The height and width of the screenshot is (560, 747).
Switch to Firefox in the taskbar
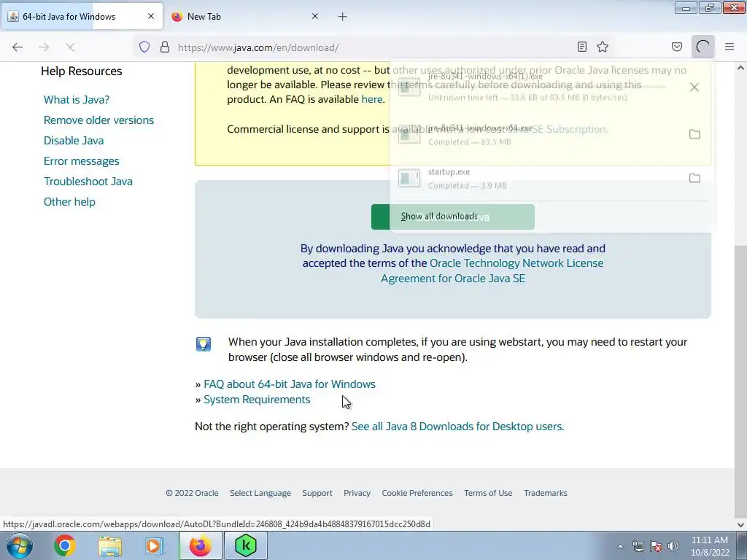(201, 545)
